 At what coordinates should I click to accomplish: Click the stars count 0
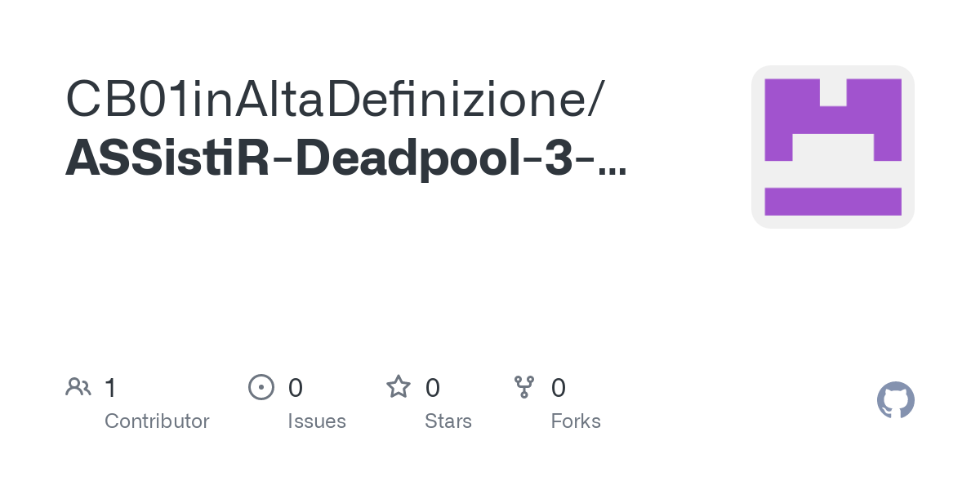click(x=433, y=387)
